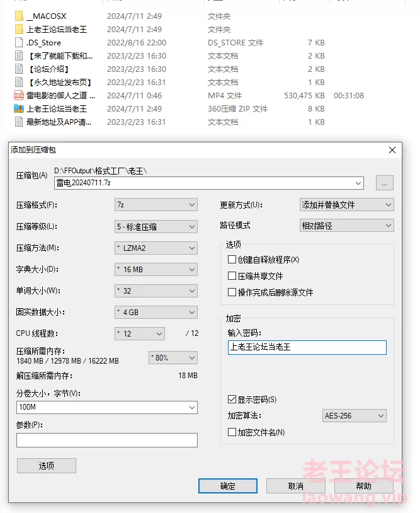Expand the 压缩等级 dropdown
420x513 pixels.
click(x=156, y=226)
